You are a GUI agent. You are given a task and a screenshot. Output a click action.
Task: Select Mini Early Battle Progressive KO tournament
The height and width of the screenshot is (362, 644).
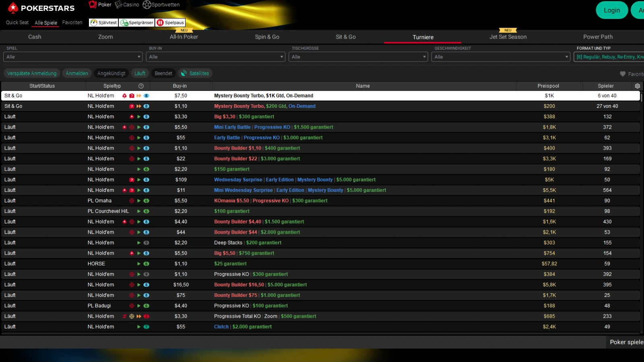[x=320, y=127]
